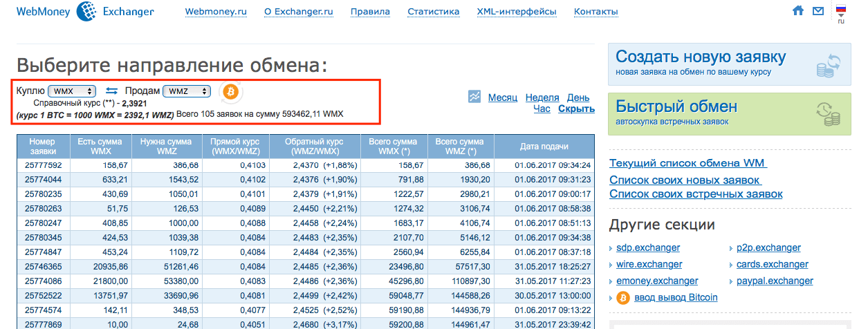
Task: Show chart for День
Action: pos(578,97)
